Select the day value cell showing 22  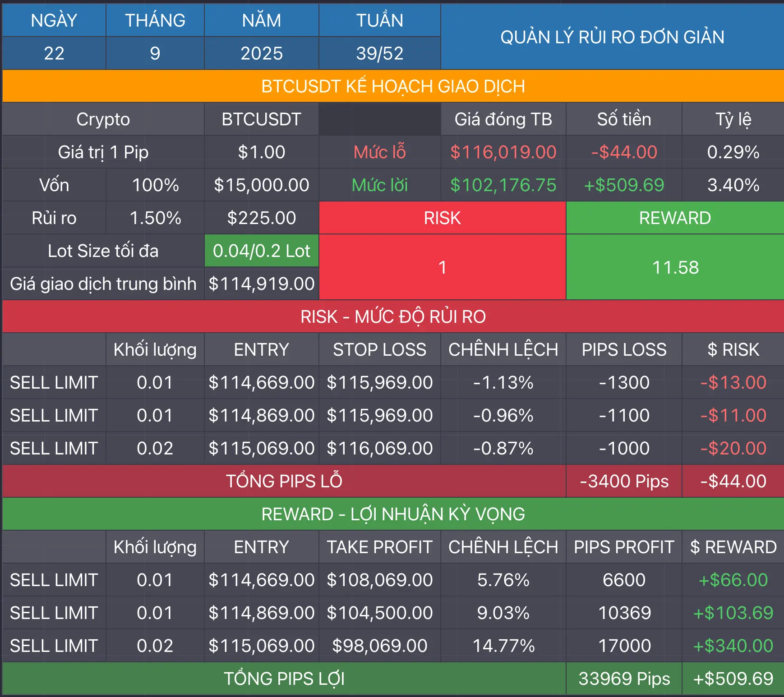coord(54,53)
